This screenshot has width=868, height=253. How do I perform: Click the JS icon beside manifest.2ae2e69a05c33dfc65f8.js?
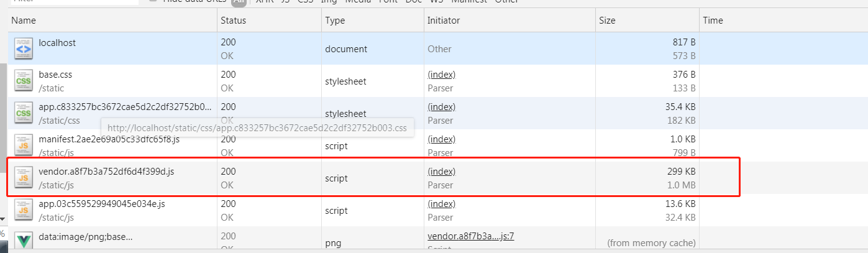23,146
